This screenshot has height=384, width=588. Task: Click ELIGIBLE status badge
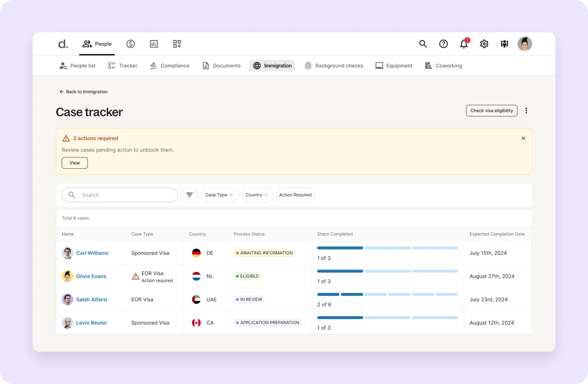pos(247,277)
